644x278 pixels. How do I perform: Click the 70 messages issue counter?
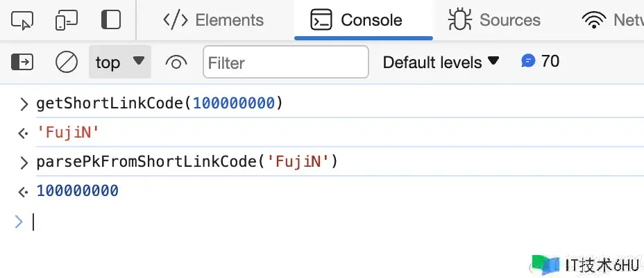[550, 61]
